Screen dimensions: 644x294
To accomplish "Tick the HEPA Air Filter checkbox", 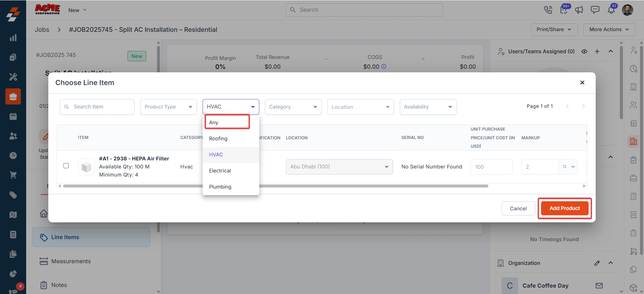I will tap(66, 166).
